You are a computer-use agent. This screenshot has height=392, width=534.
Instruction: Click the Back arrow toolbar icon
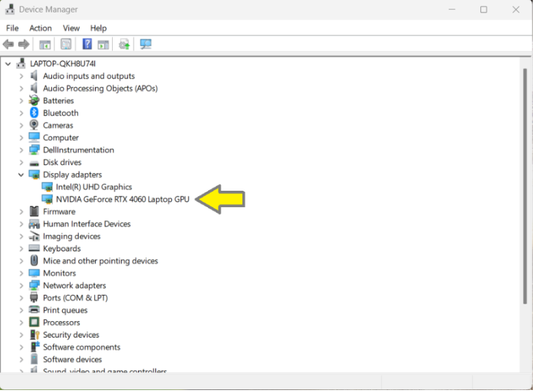[9, 45]
